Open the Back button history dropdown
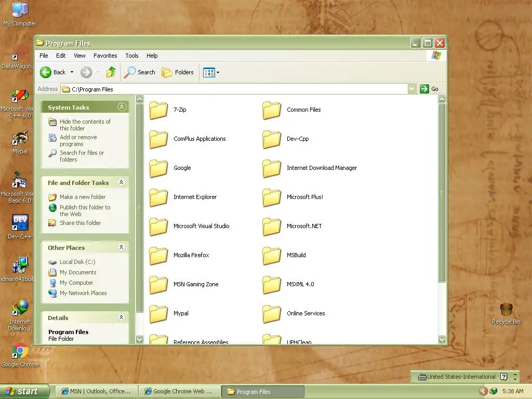Image resolution: width=532 pixels, height=399 pixels. (72, 72)
